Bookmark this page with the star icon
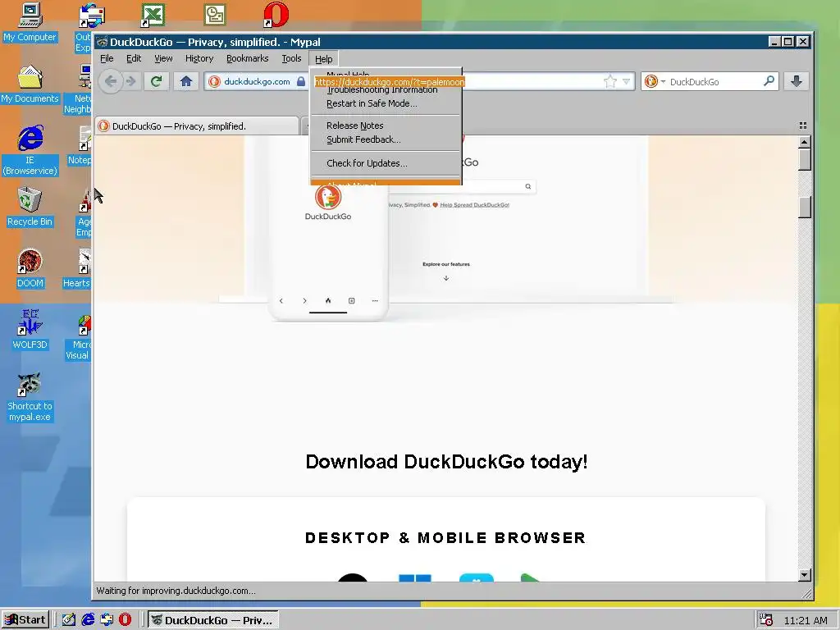840x630 pixels. (609, 81)
